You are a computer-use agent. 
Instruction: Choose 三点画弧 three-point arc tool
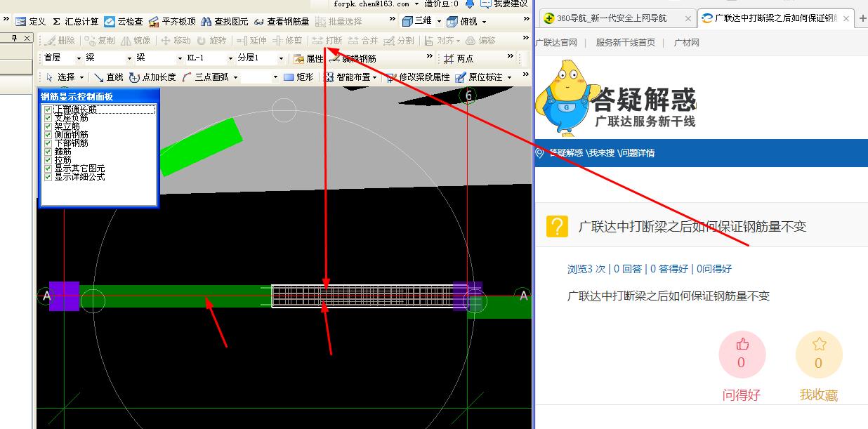(205, 77)
